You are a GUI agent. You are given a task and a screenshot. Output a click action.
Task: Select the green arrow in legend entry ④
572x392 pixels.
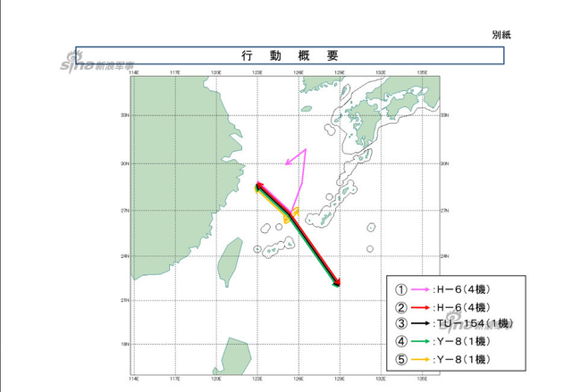tap(421, 341)
